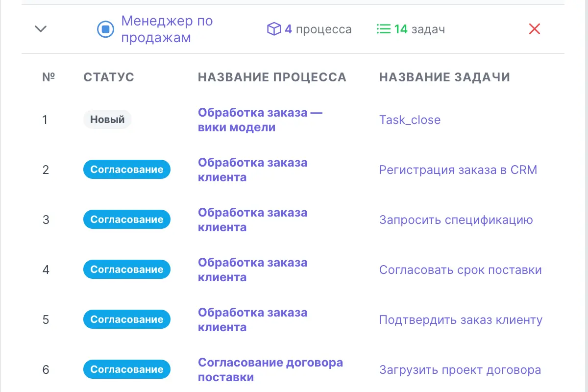Click the cube processes icon
The height and width of the screenshot is (392, 588).
pos(273,29)
